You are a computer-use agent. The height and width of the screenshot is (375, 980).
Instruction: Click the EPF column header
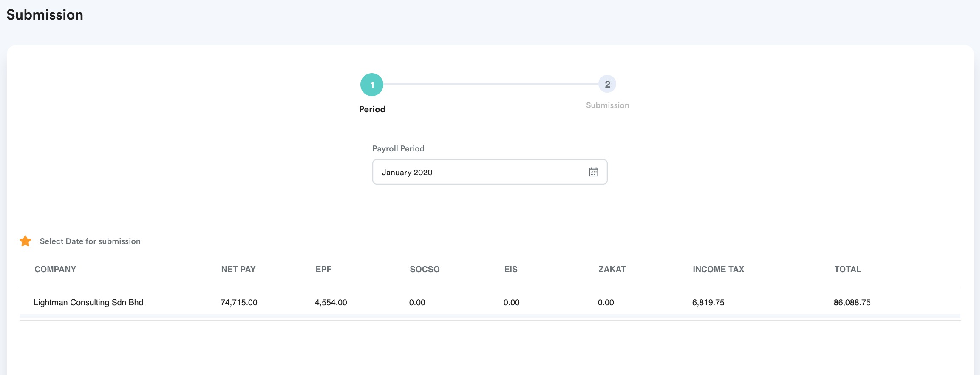tap(323, 269)
